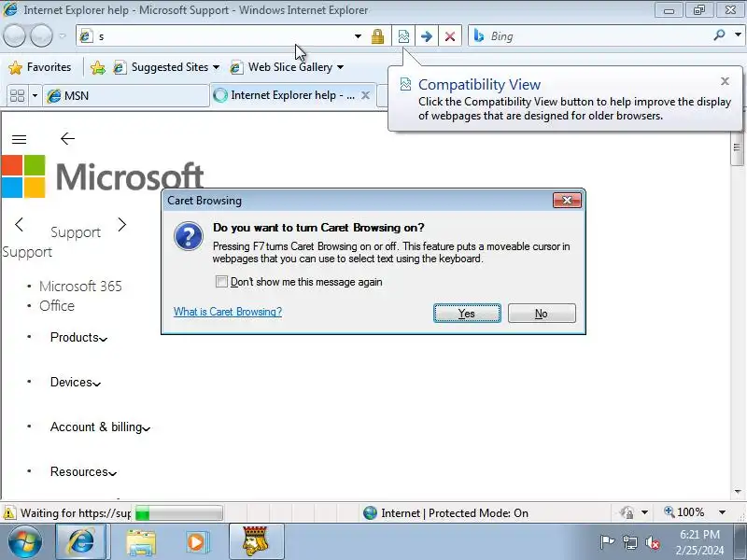Click the Go arrow button in address bar

click(x=427, y=36)
